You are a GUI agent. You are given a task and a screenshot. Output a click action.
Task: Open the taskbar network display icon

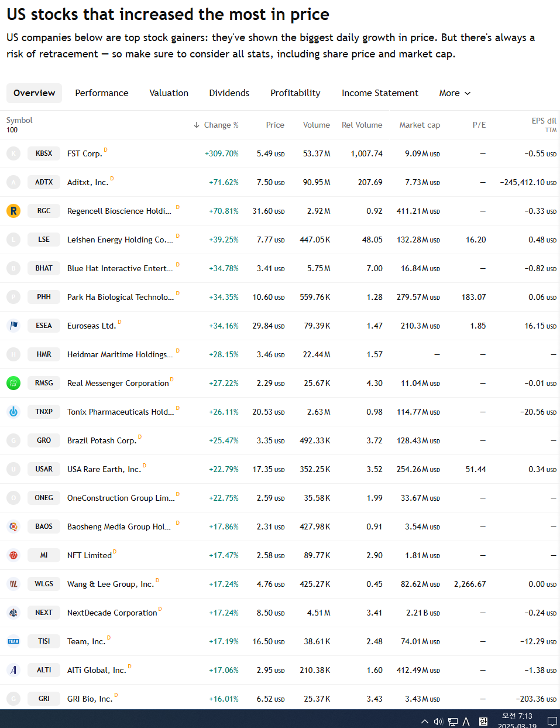453,722
